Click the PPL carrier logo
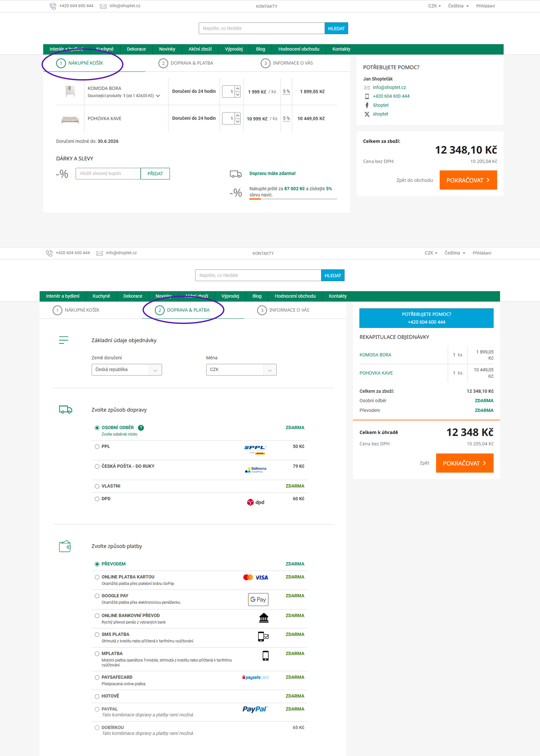Screen dimensions: 540x756 click(255, 449)
